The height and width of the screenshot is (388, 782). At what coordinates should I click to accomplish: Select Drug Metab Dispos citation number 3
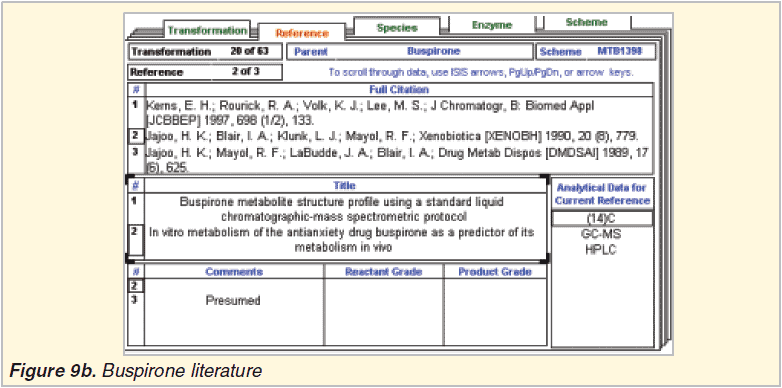click(x=135, y=151)
